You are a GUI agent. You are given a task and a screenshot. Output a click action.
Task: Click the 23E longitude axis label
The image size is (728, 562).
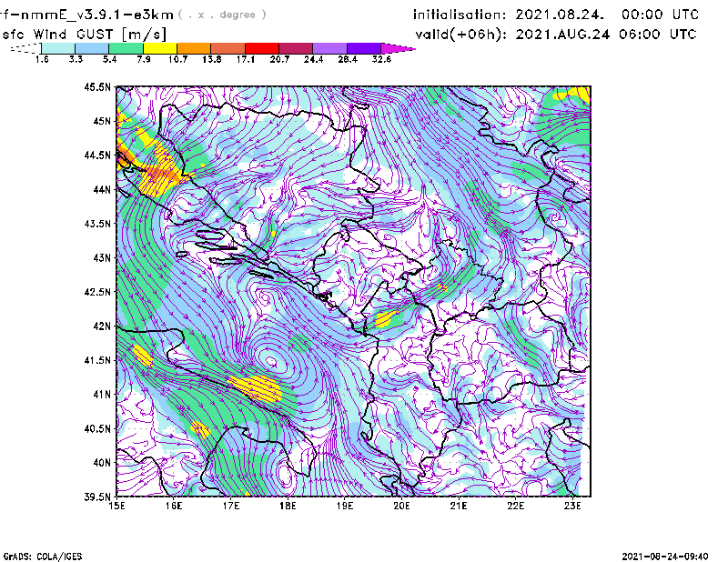point(572,506)
